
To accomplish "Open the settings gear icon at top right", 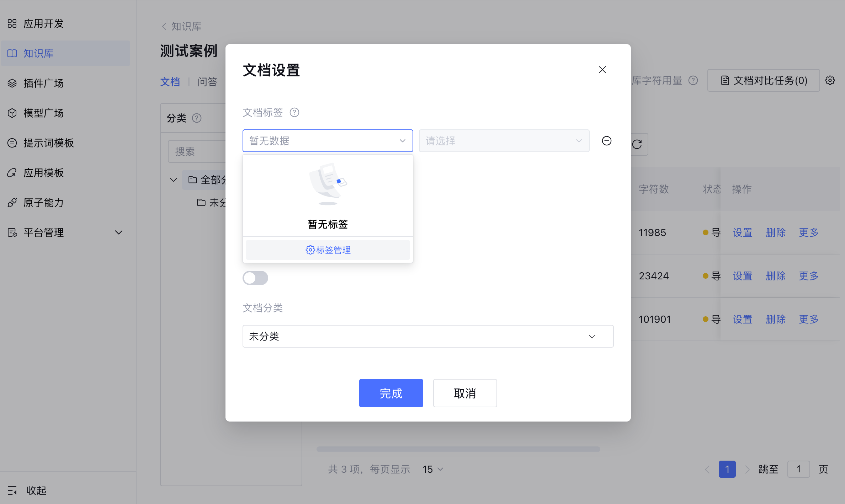I will tap(830, 80).
